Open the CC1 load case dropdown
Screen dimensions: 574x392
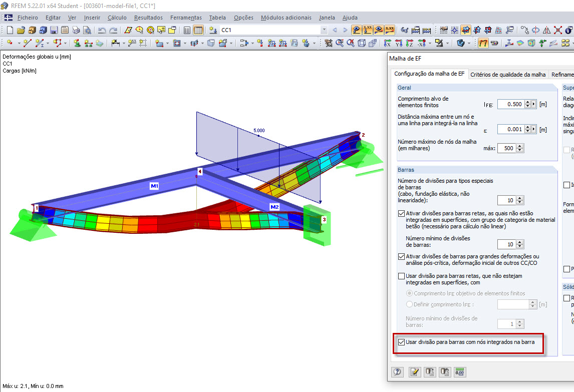pyautogui.click(x=324, y=30)
